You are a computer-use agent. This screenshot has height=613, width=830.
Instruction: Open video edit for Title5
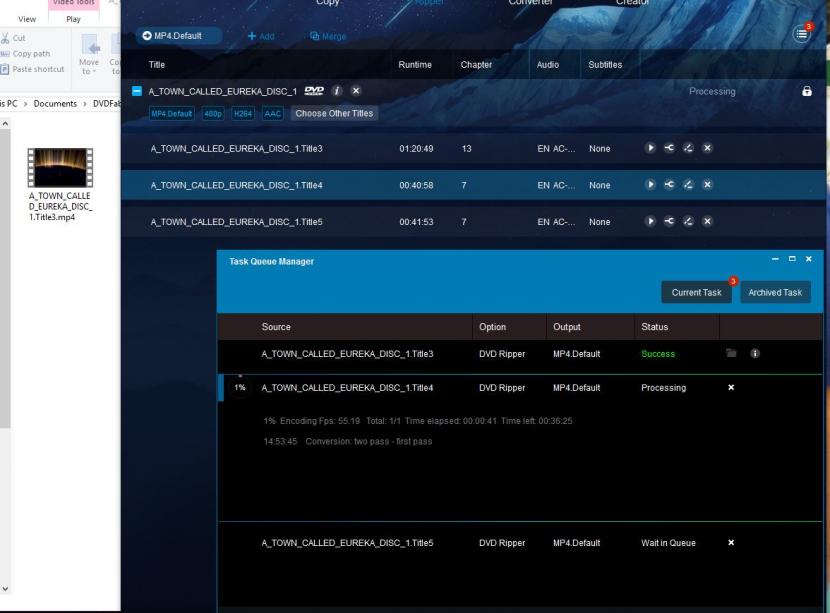click(x=688, y=222)
